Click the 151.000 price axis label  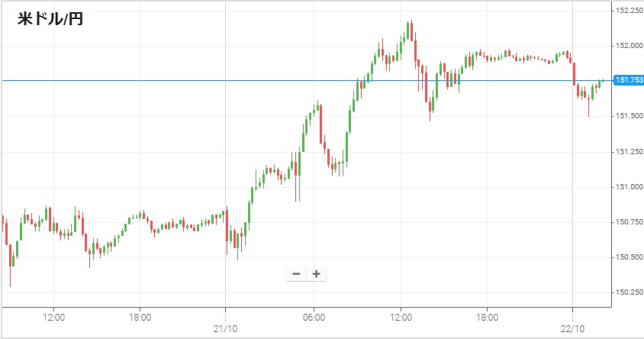pyautogui.click(x=629, y=186)
